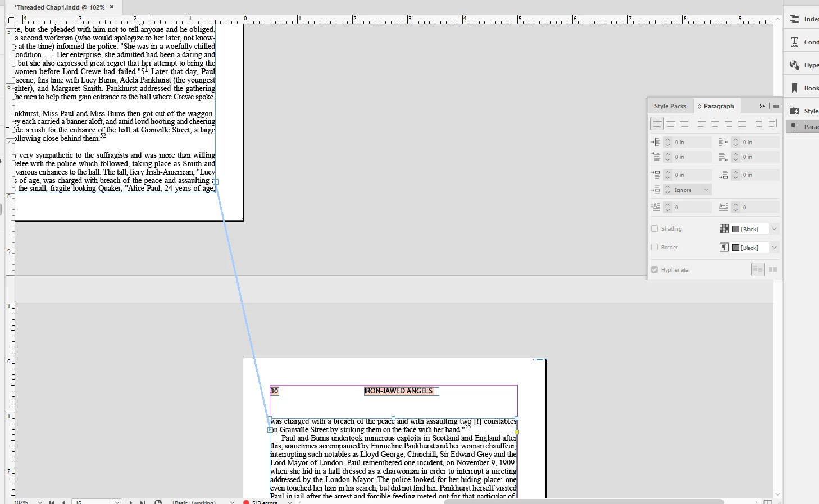Image resolution: width=819 pixels, height=504 pixels.
Task: Click Align Away From Spine icon
Action: click(773, 123)
